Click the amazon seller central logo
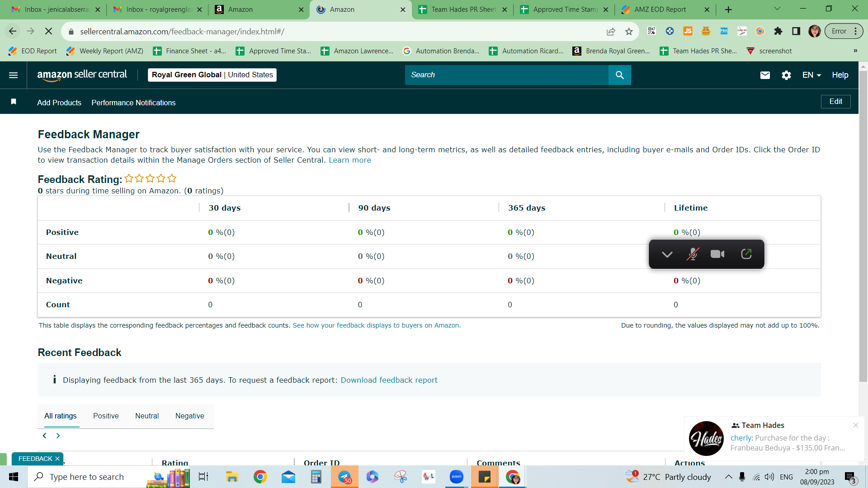Image resolution: width=868 pixels, height=488 pixels. 82,75
